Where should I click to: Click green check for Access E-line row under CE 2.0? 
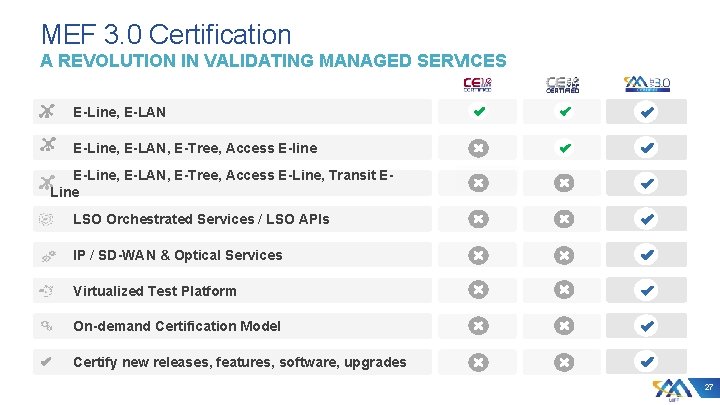coord(565,148)
